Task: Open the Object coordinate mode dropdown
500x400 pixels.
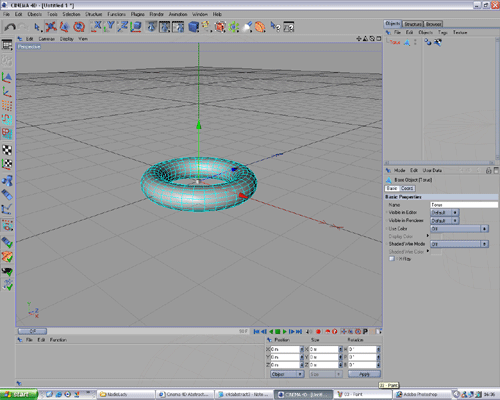Action: tap(287, 374)
